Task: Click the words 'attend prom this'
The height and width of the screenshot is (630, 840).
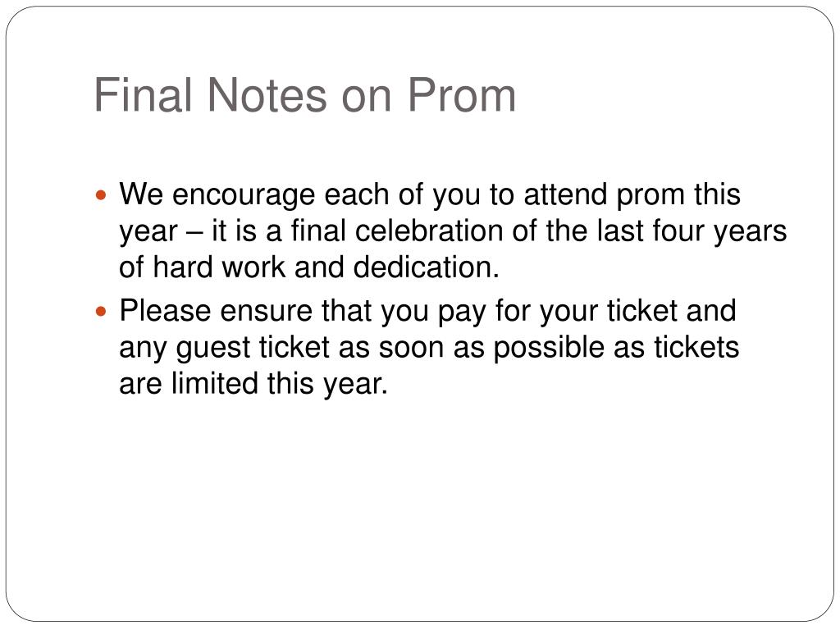Action: (632, 195)
